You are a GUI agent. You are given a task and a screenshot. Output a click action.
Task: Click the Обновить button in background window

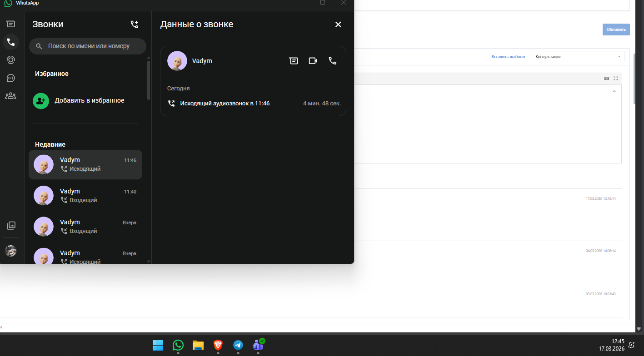616,30
